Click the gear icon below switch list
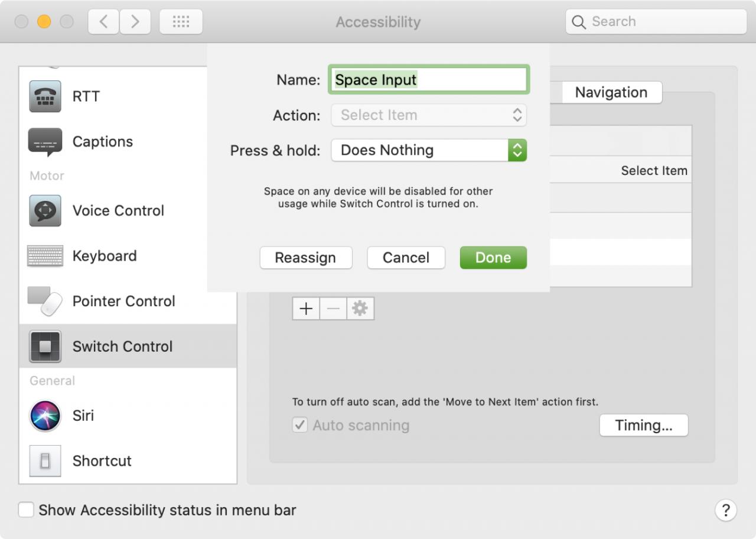This screenshot has height=539, width=756. click(360, 309)
